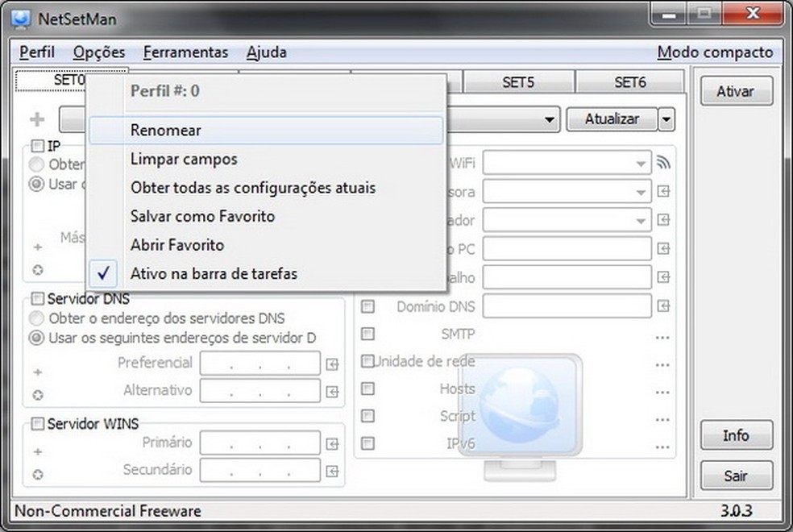Viewport: 793px width, 532px height.
Task: Open the Perfil menu
Action: [37, 52]
